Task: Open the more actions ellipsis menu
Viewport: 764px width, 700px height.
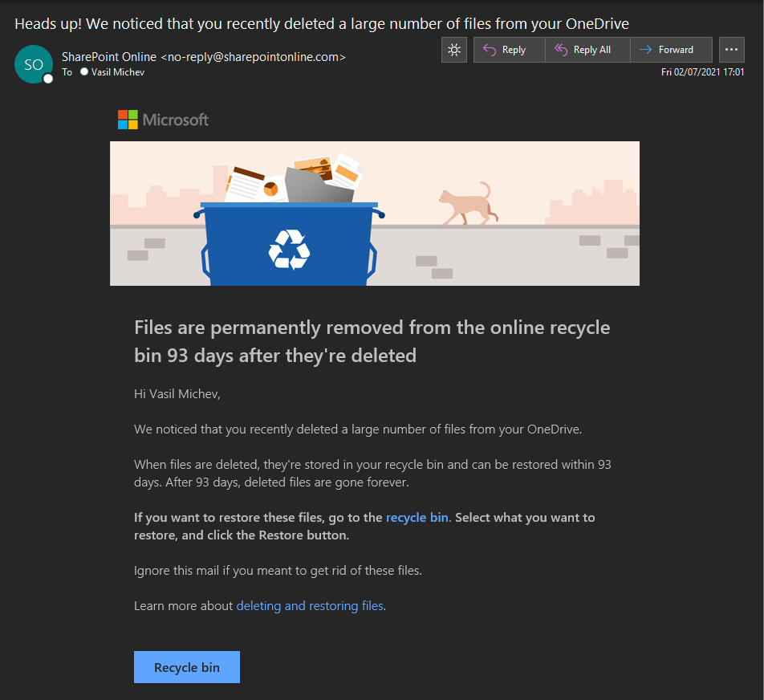Action: coord(731,50)
